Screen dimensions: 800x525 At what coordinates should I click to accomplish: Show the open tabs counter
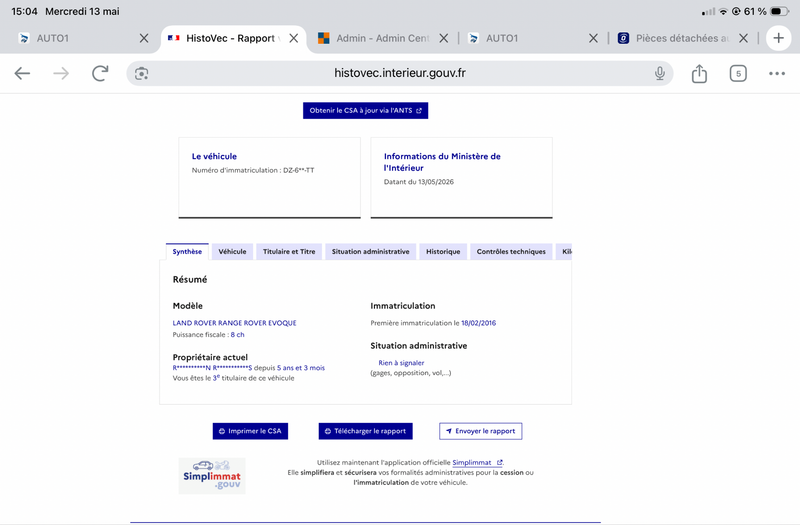[738, 73]
